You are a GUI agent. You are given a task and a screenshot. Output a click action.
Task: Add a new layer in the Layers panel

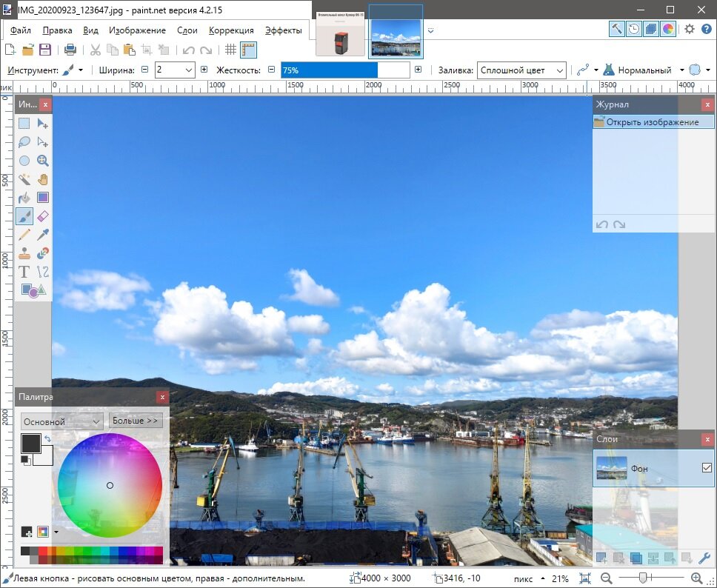(x=601, y=556)
